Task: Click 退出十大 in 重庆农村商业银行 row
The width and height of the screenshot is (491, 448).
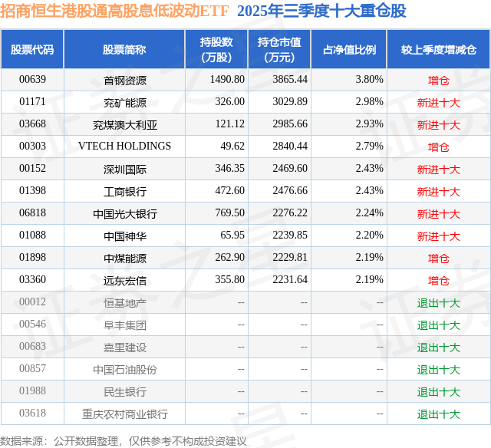Action: (438, 414)
